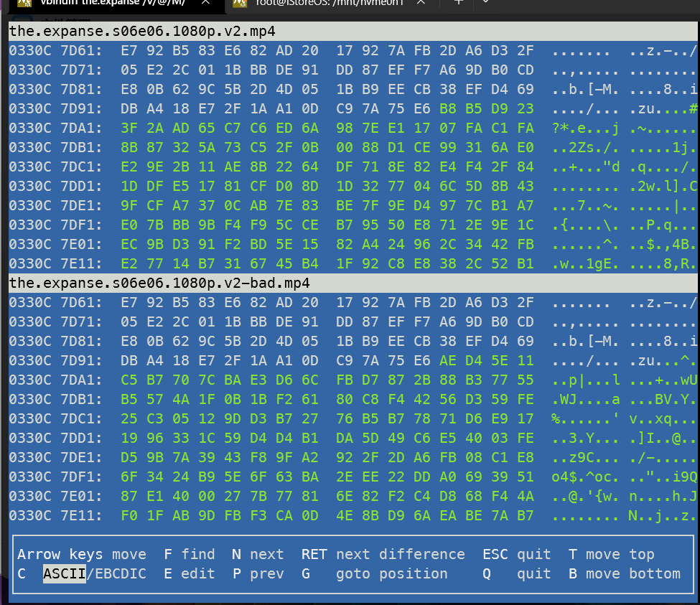Click byte F0 starting row 7E11 in v2-bad.mp4

pyautogui.click(x=129, y=516)
